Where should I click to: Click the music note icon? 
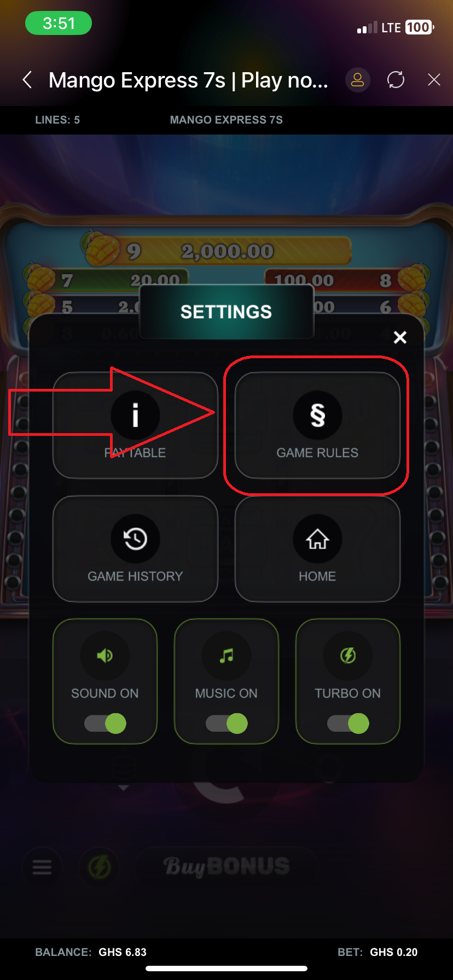coord(226,655)
